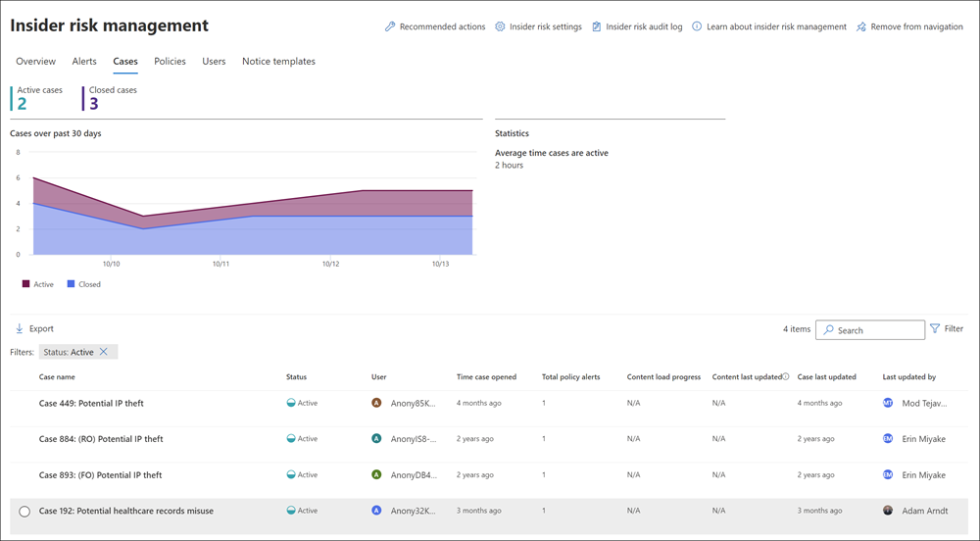Click the Learn about insider risk info icon

pyautogui.click(x=697, y=26)
